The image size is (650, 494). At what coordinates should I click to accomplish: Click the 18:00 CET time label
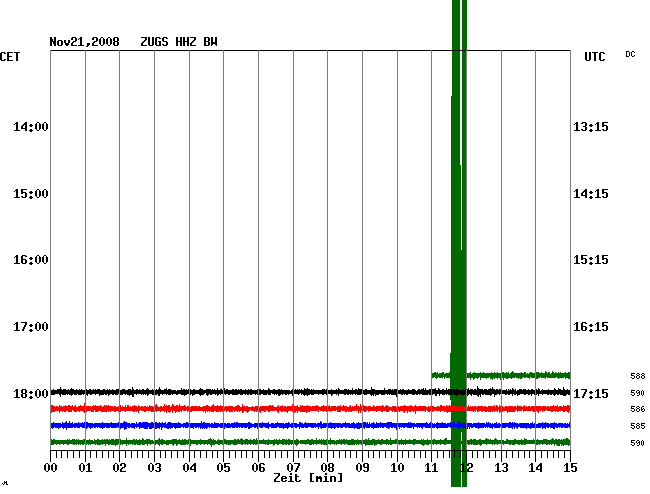pos(31,394)
